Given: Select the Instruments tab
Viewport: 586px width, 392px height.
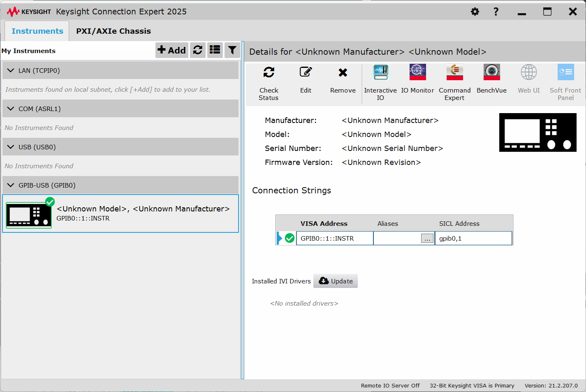Looking at the screenshot, I should pos(37,31).
